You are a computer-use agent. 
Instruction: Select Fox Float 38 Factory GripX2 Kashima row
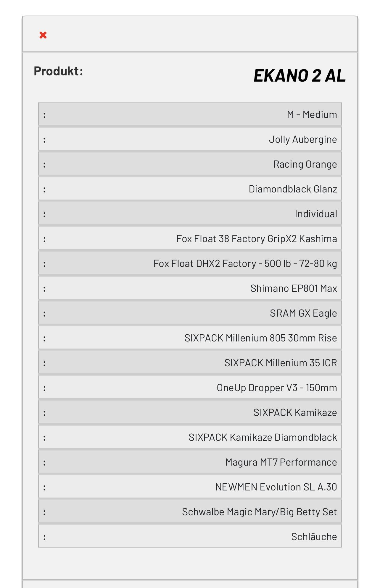pyautogui.click(x=190, y=239)
